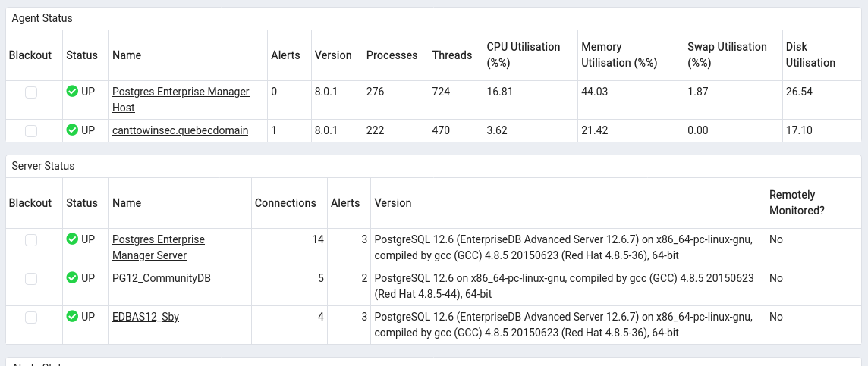
Task: Click UP status icon for Postgres Enterprise Manager Server
Action: [x=72, y=239]
